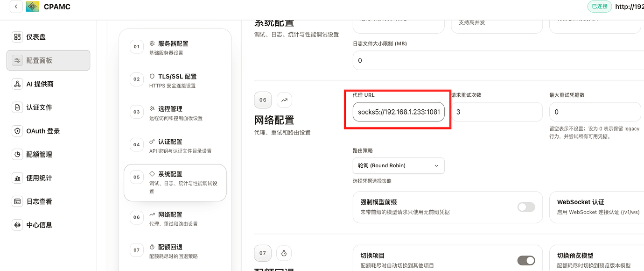Click the 系统配置 section heading

point(274,22)
